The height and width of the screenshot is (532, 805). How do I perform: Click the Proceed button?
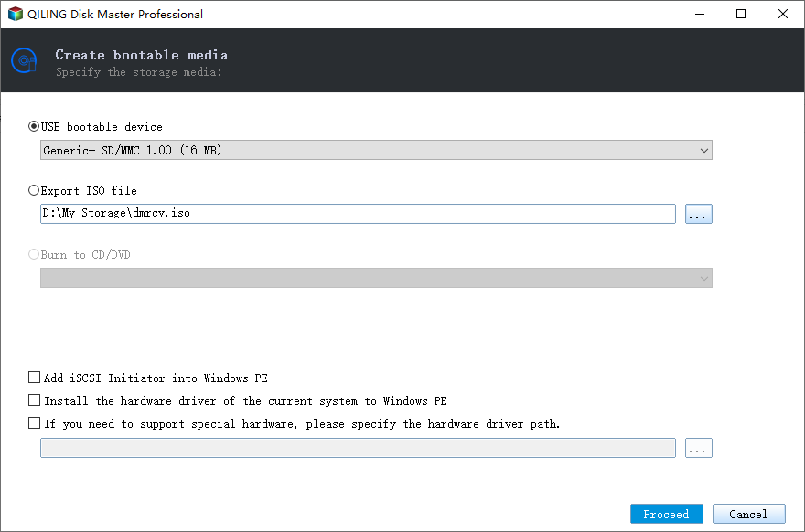666,514
